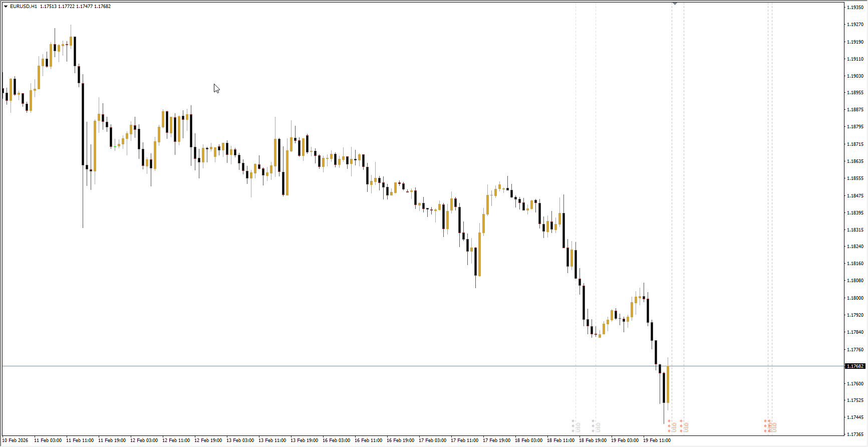Image resolution: width=868 pixels, height=447 pixels.
Task: Click the chart shift triangle marker at top
Action: [x=675, y=4]
